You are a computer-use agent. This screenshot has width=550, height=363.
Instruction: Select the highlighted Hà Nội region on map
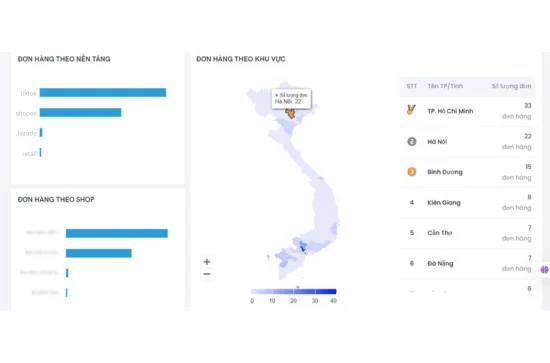tap(290, 113)
